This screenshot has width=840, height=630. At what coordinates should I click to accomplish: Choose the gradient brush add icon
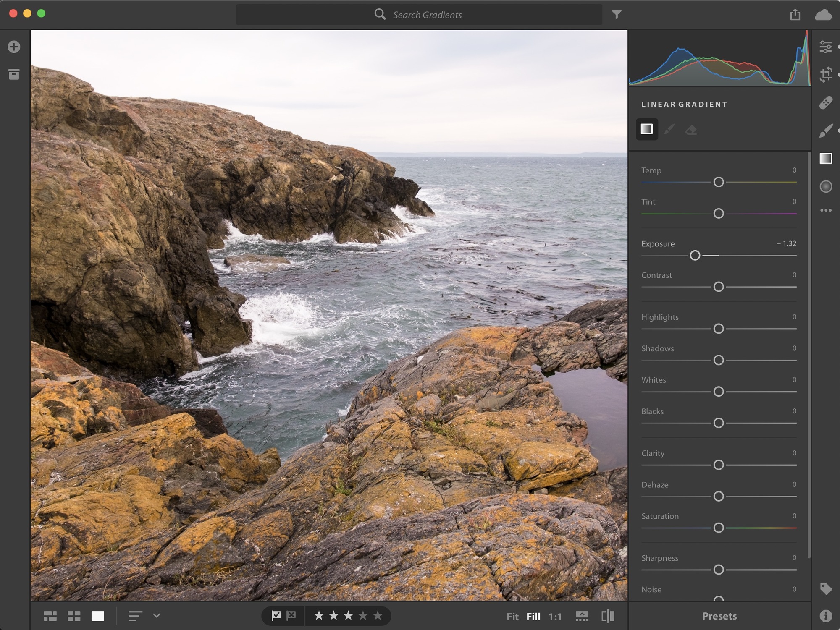click(669, 129)
